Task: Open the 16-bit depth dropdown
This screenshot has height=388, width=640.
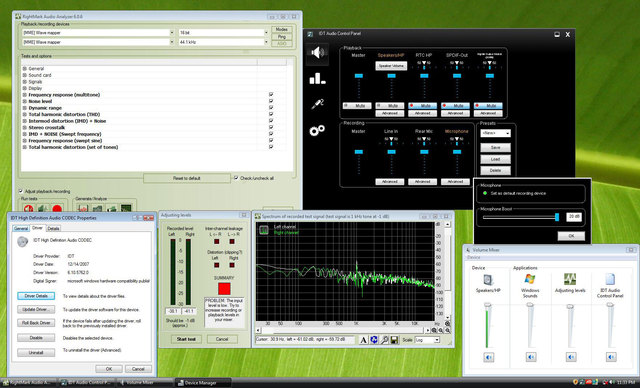Action: point(266,32)
